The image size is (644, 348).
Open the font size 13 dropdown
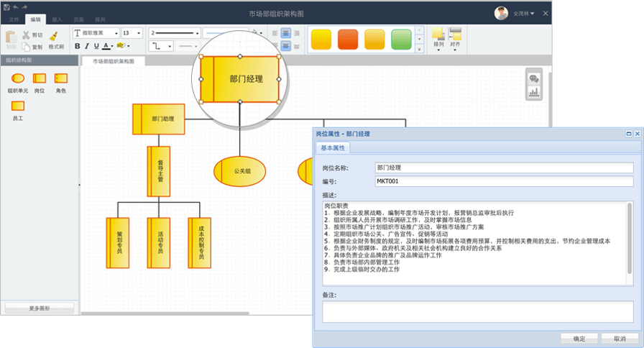(x=132, y=33)
